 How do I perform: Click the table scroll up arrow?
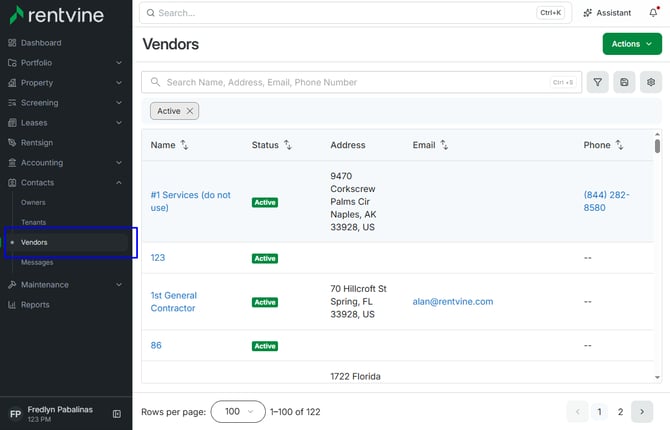[657, 134]
